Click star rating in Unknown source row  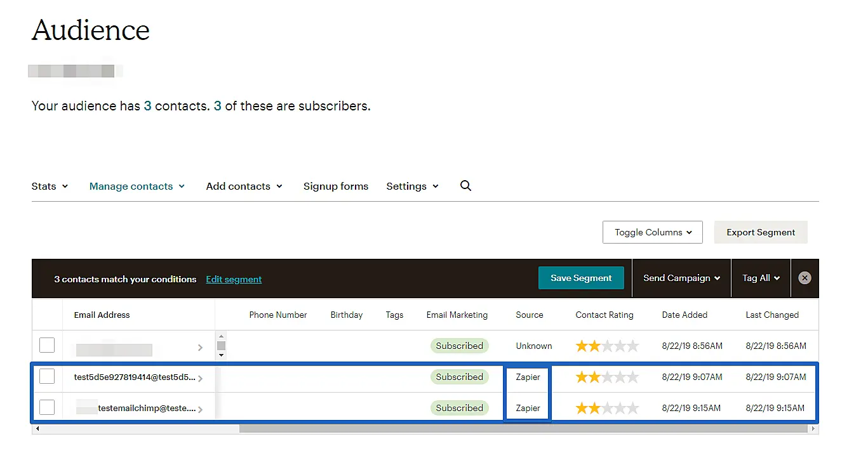606,346
